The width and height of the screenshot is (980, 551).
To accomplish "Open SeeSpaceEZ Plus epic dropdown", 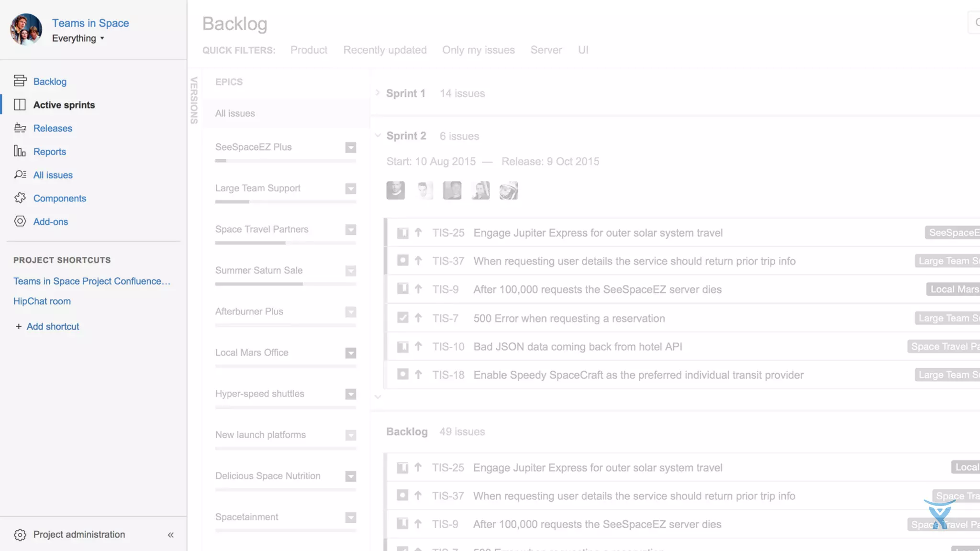I will pos(351,147).
